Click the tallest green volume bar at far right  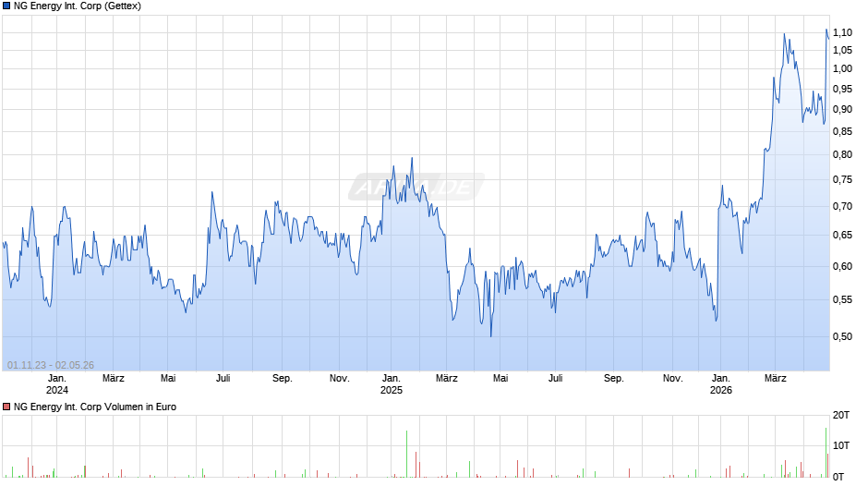pos(826,452)
